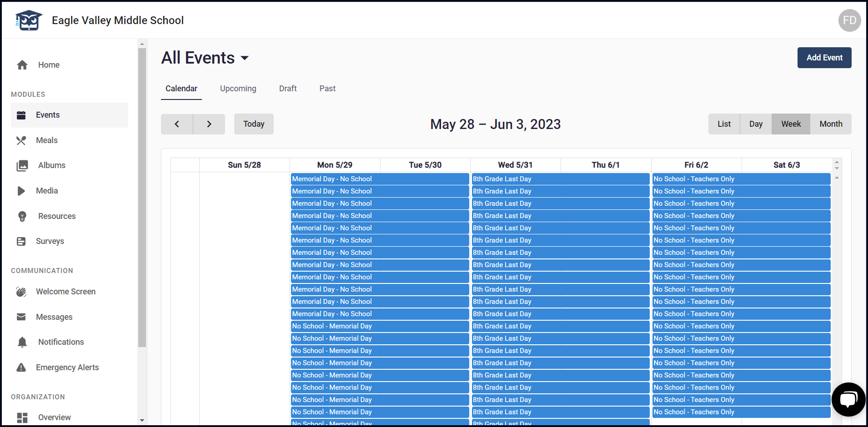
Task: Click the Messages envelope icon
Action: pyautogui.click(x=21, y=317)
